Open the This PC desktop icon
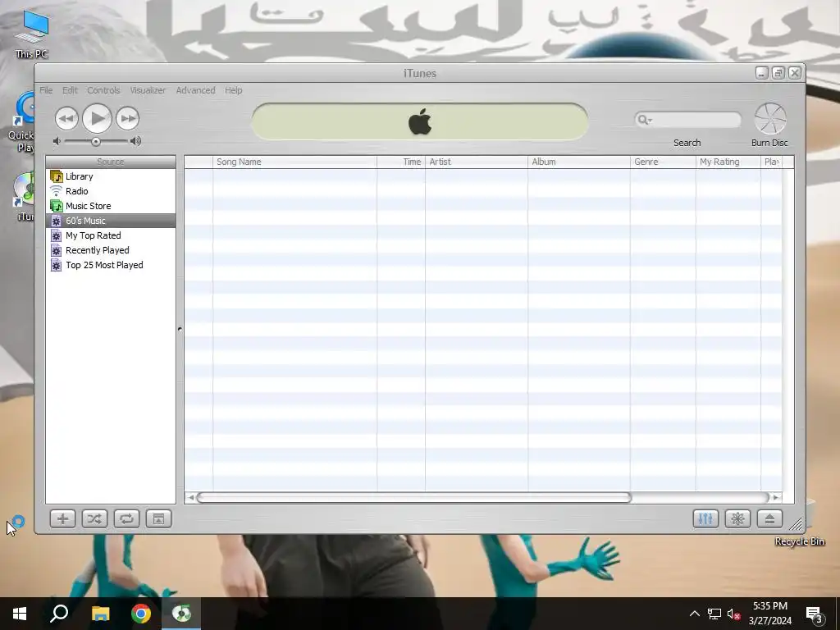Screen dimensions: 840x630 click(x=32, y=34)
